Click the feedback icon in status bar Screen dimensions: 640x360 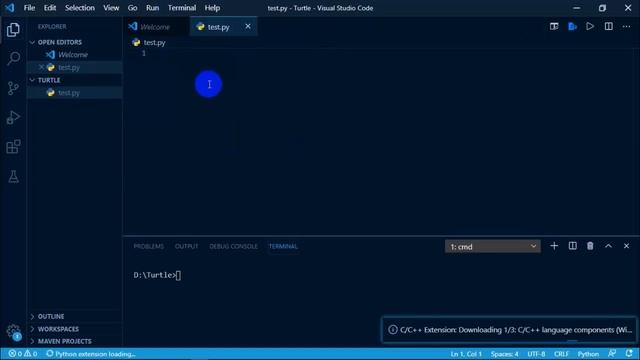(x=611, y=353)
